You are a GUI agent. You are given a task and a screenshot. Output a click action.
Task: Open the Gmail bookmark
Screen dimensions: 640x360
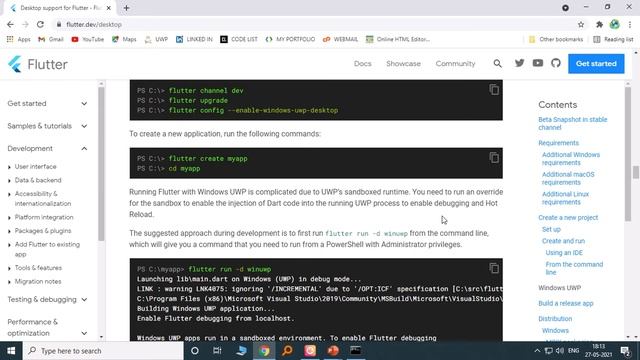(x=51, y=39)
